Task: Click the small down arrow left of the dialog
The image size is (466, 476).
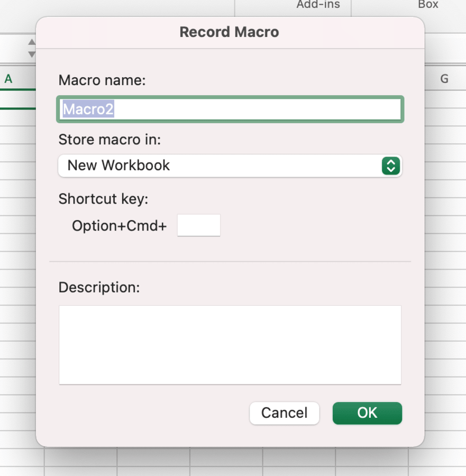Action: (x=32, y=54)
